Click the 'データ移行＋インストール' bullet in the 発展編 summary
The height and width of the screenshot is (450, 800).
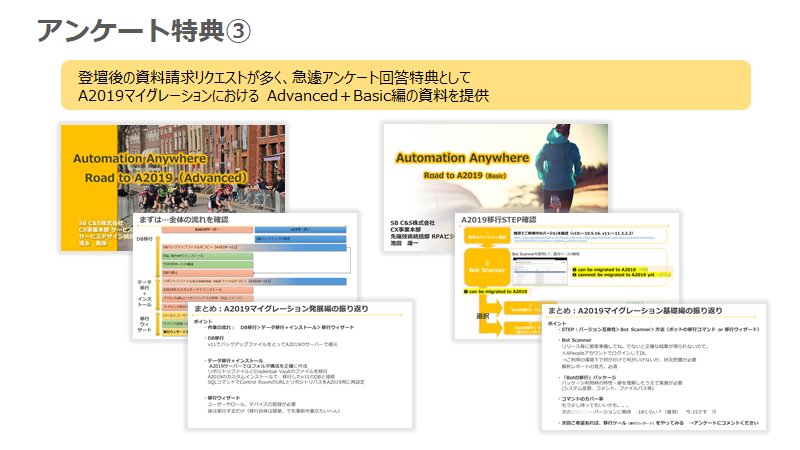point(234,360)
